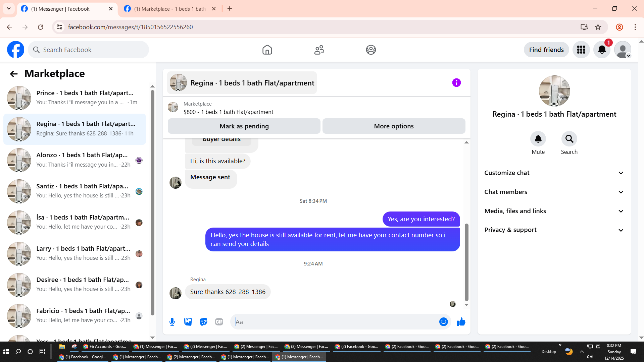This screenshot has height=362, width=644.
Task: Expand Media, files and links section
Action: [554, 211]
